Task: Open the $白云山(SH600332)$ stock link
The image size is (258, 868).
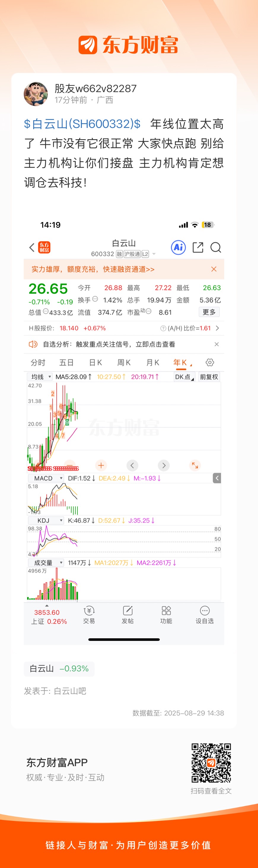Action: click(x=82, y=124)
